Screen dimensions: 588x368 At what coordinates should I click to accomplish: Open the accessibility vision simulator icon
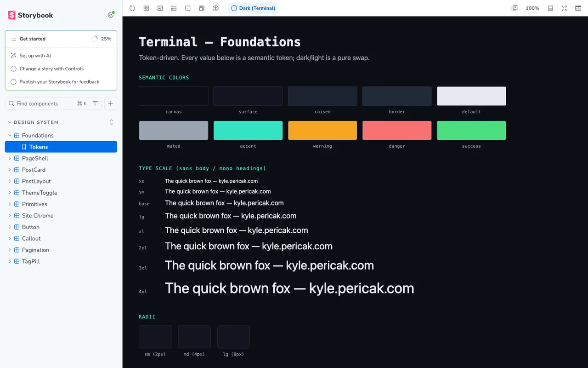pos(215,8)
